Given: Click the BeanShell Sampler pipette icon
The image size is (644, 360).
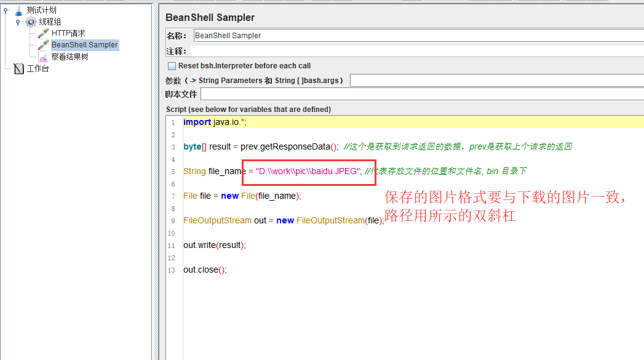Looking at the screenshot, I should click(43, 45).
